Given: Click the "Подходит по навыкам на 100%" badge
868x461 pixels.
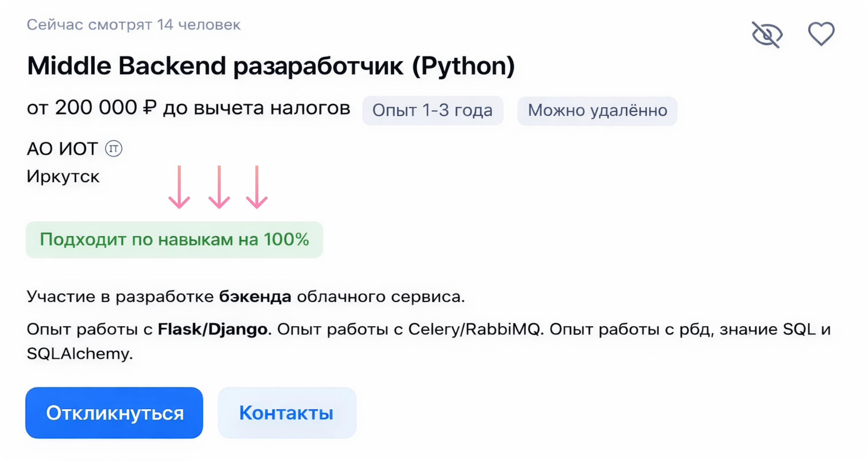Looking at the screenshot, I should 174,239.
